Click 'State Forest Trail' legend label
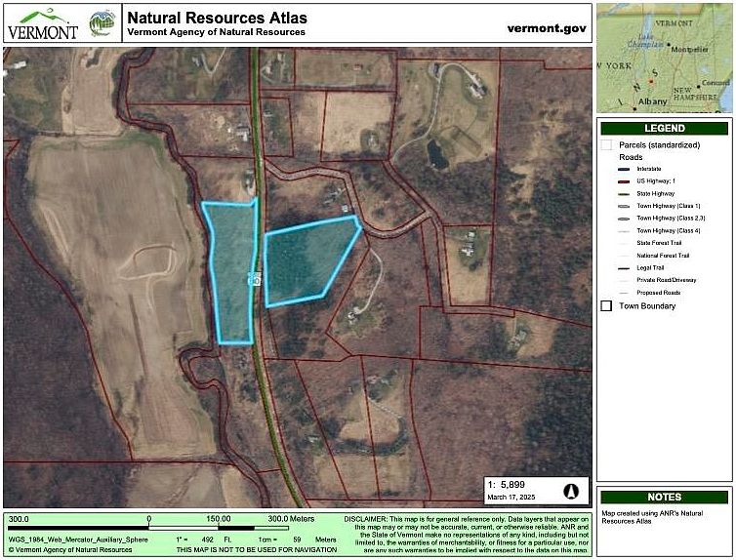 [x=659, y=243]
